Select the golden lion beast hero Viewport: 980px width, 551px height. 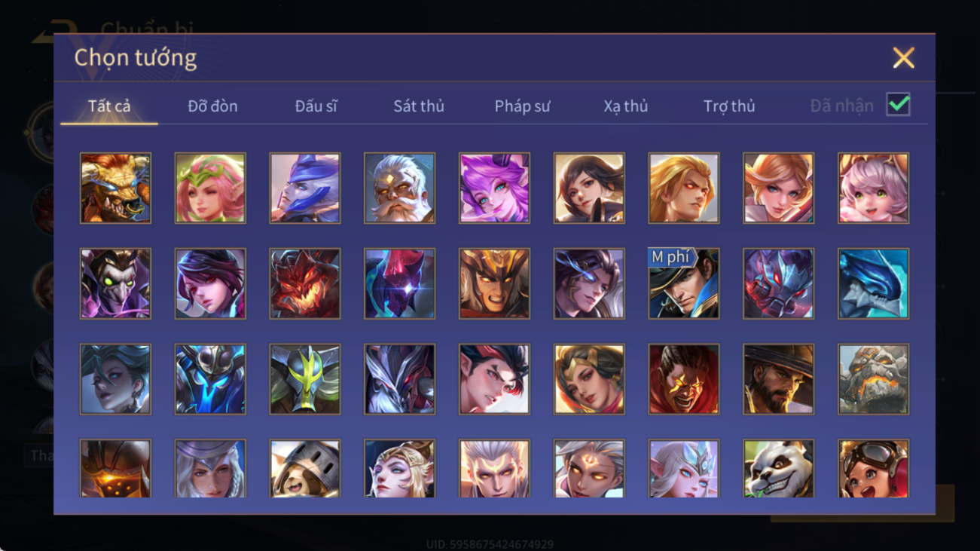point(115,188)
